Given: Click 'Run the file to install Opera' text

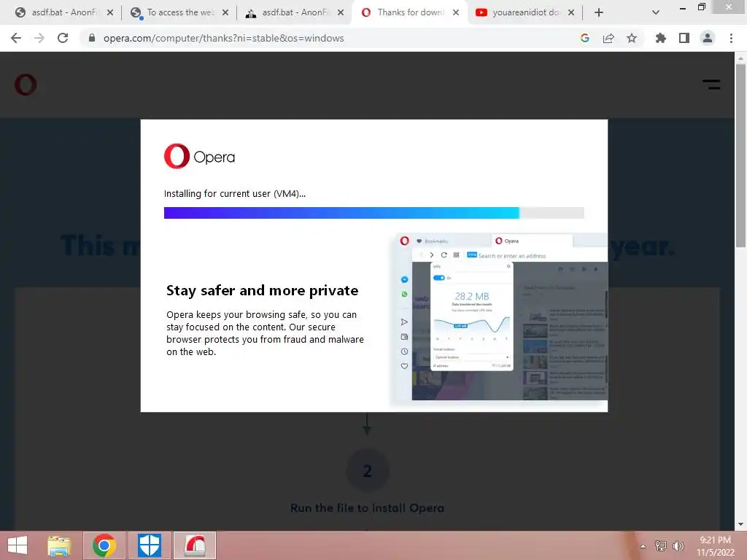Looking at the screenshot, I should 368,508.
